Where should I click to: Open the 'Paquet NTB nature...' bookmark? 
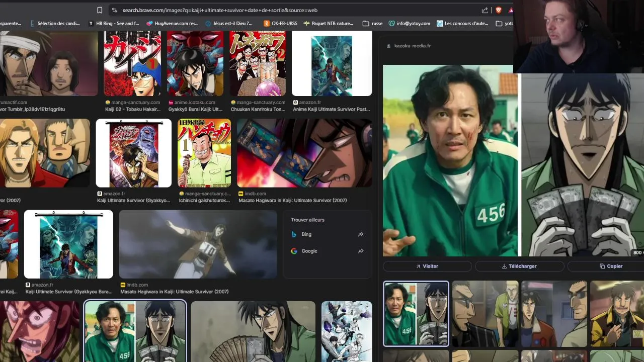[x=328, y=23]
